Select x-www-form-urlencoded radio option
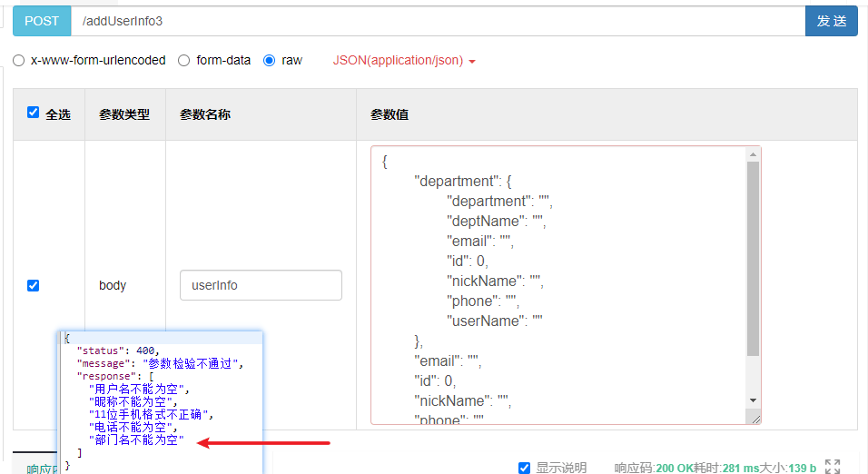Viewport: 868px width, 474px height. pyautogui.click(x=19, y=61)
